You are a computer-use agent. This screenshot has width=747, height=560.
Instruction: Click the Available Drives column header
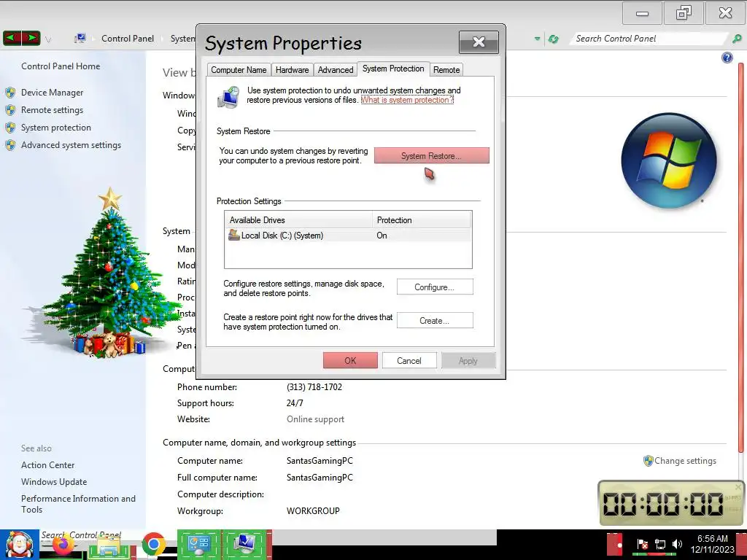[298, 220]
